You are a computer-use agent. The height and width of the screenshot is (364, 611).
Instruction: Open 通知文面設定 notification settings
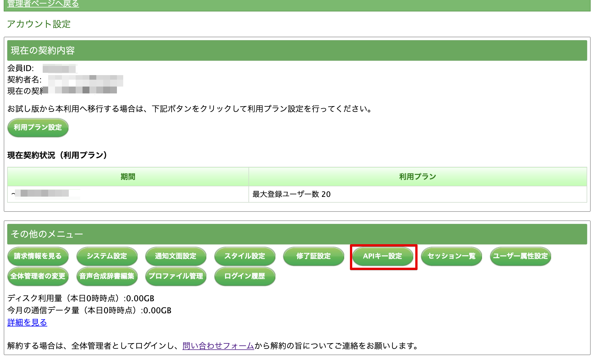tap(176, 256)
